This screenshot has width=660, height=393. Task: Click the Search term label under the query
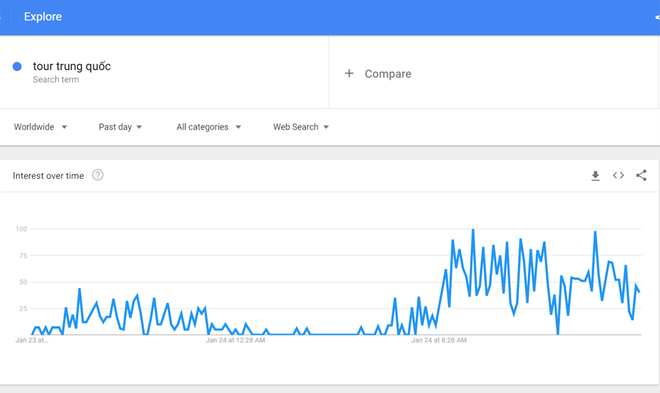[56, 80]
